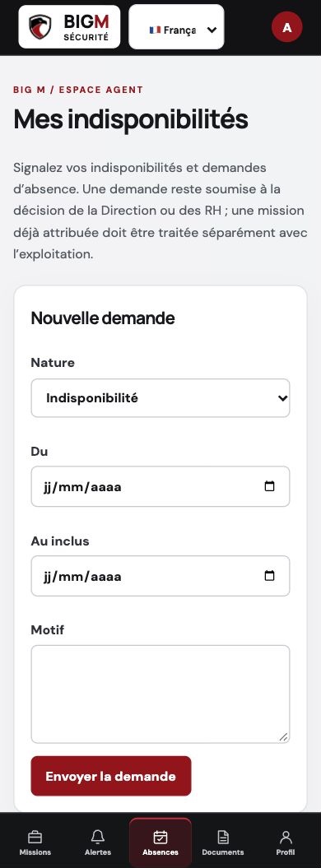Viewport: 321px width, 868px height.
Task: Open the Profil person icon
Action: click(x=286, y=837)
